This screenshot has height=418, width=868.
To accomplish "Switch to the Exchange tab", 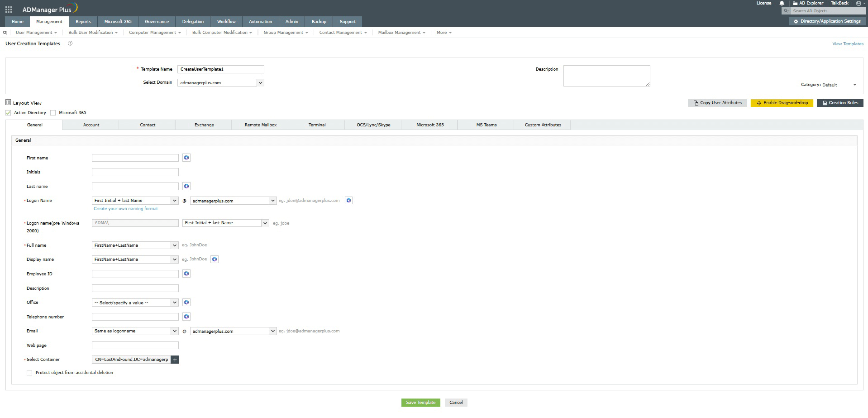I will tap(203, 125).
